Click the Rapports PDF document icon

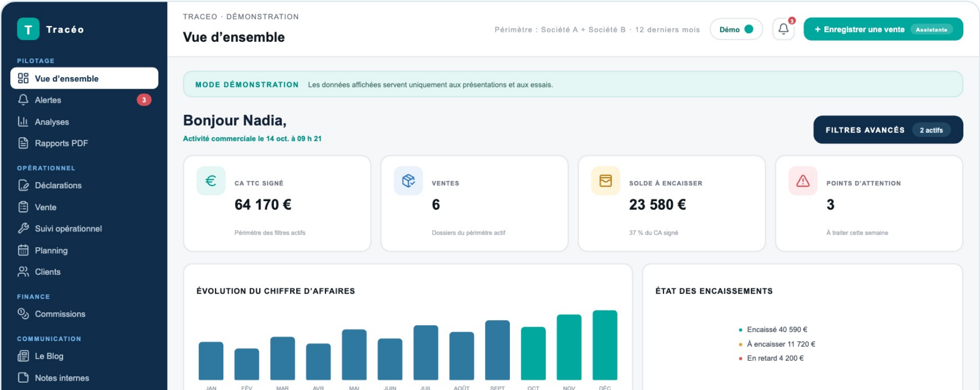pos(23,143)
